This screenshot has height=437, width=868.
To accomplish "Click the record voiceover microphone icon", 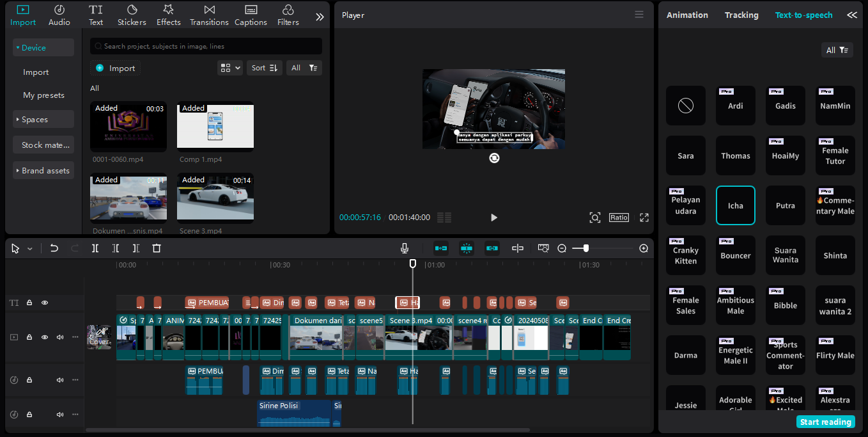I will 405,248.
